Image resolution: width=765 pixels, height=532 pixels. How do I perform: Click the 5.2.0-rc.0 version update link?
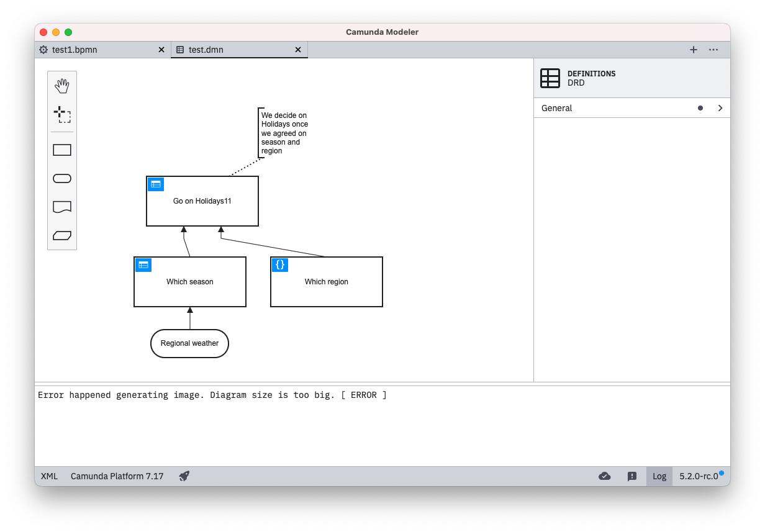click(x=699, y=476)
